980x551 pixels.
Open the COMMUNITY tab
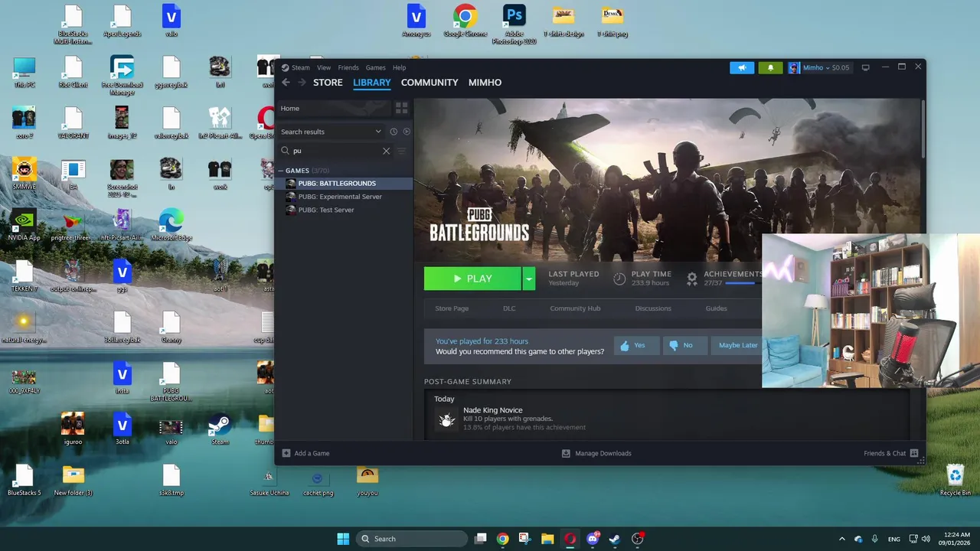click(x=430, y=83)
